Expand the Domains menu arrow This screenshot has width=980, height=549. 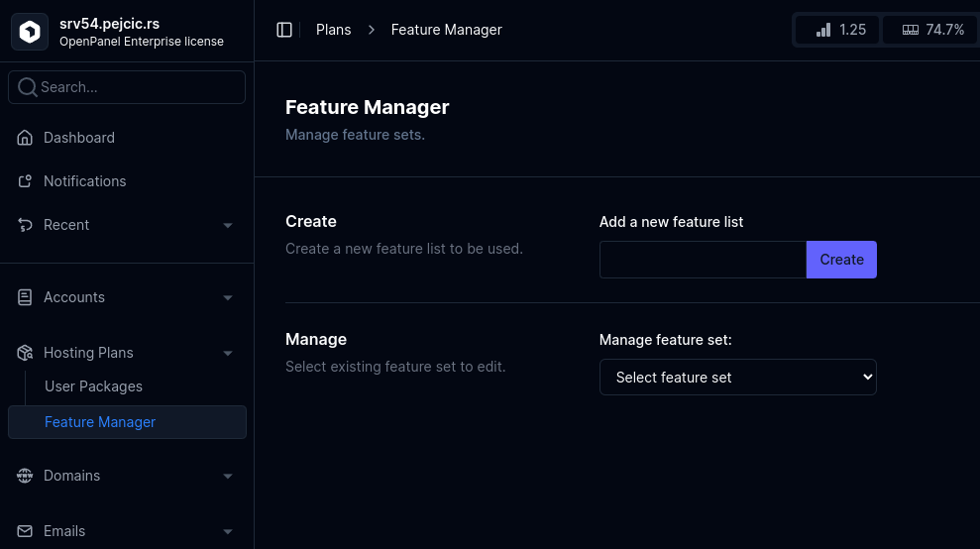[228, 477]
